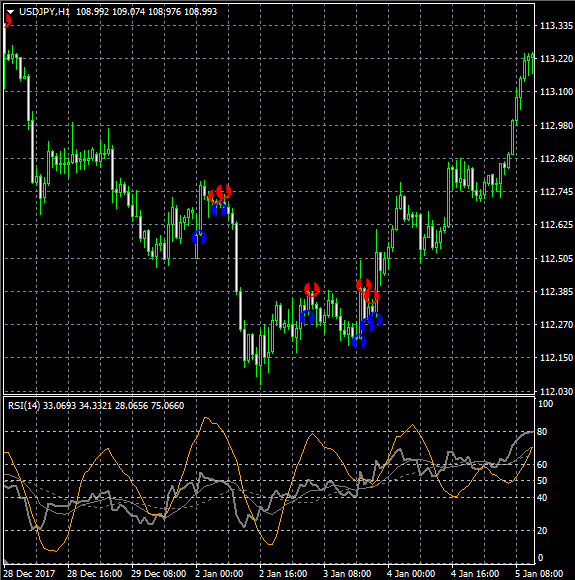
Task: Select the highest red marker near 112.745 on 2 Jan
Action: coord(224,191)
